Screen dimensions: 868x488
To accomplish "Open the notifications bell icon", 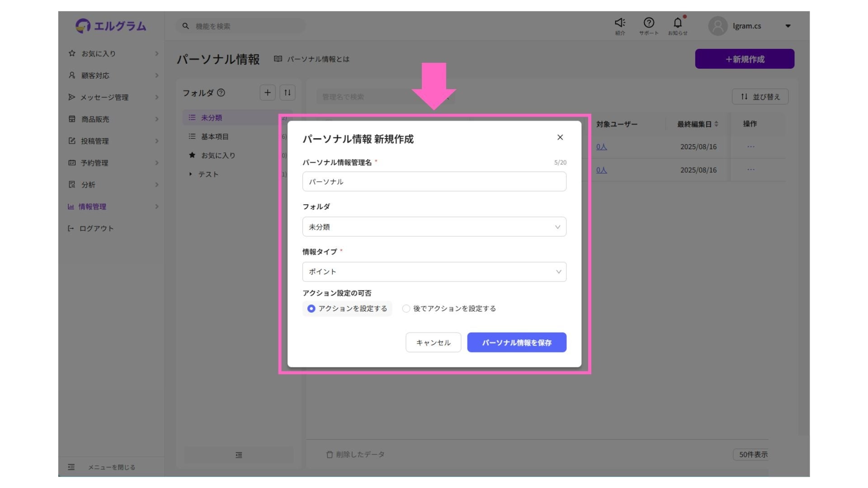I will tap(677, 23).
